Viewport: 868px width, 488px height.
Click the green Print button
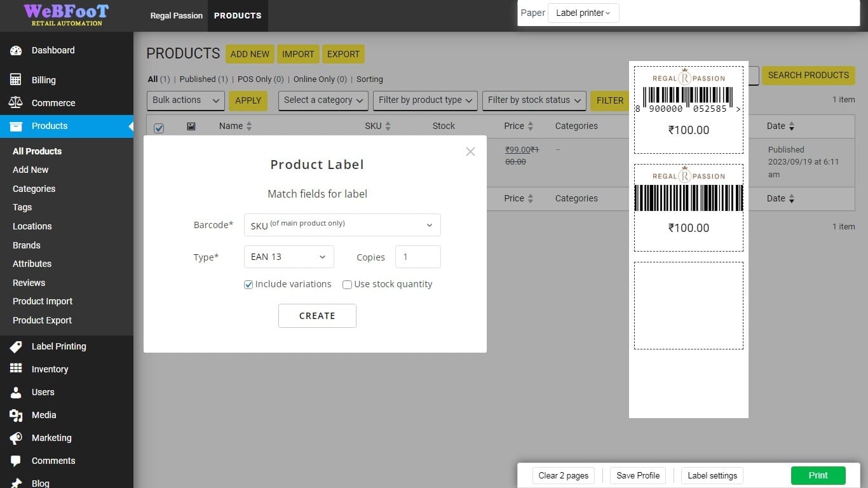pos(818,475)
